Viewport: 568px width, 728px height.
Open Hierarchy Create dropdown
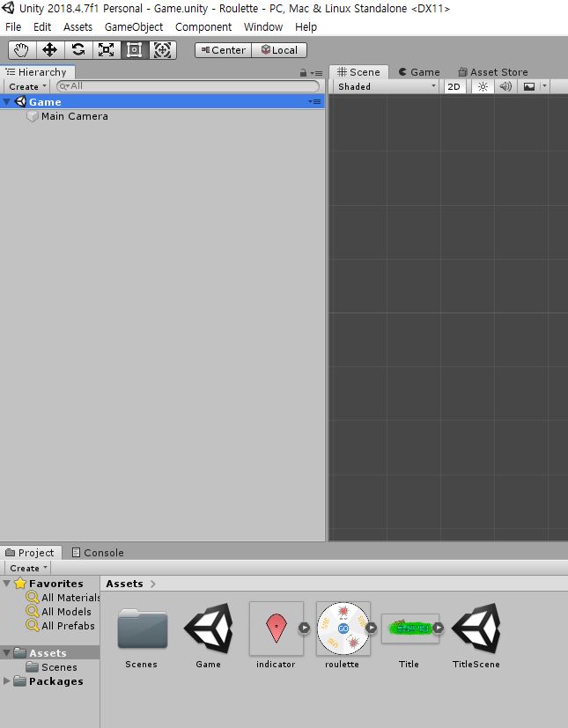pos(27,86)
